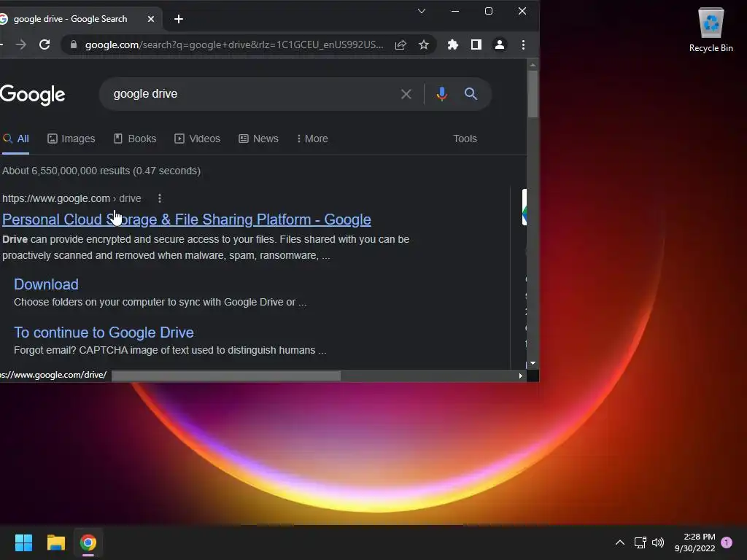Submit search with magnifier icon
Image resolution: width=747 pixels, height=560 pixels.
coord(471,94)
